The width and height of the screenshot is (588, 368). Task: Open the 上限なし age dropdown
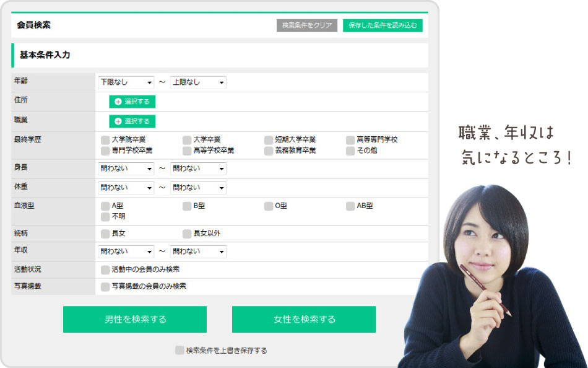coord(198,82)
